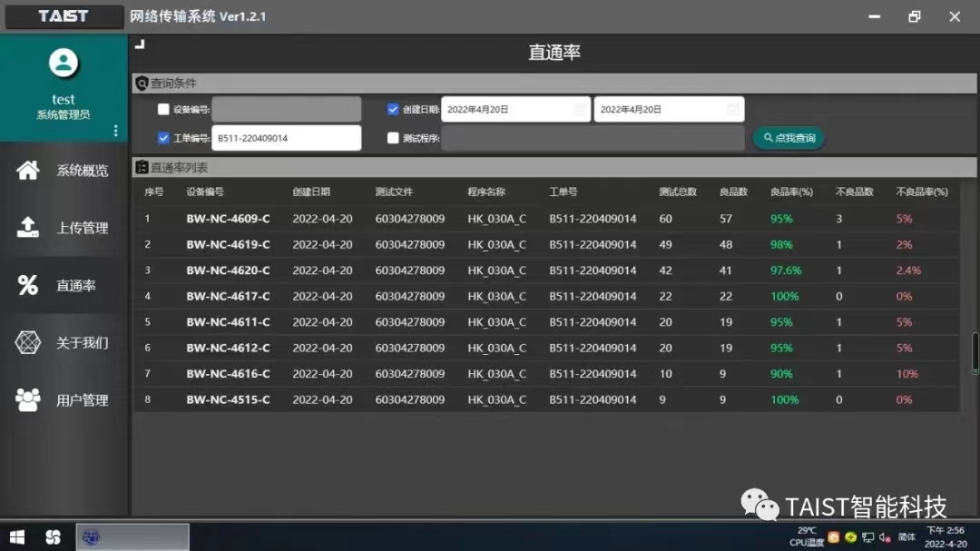
Task: Sort by 测试总数 column header
Action: (x=678, y=192)
